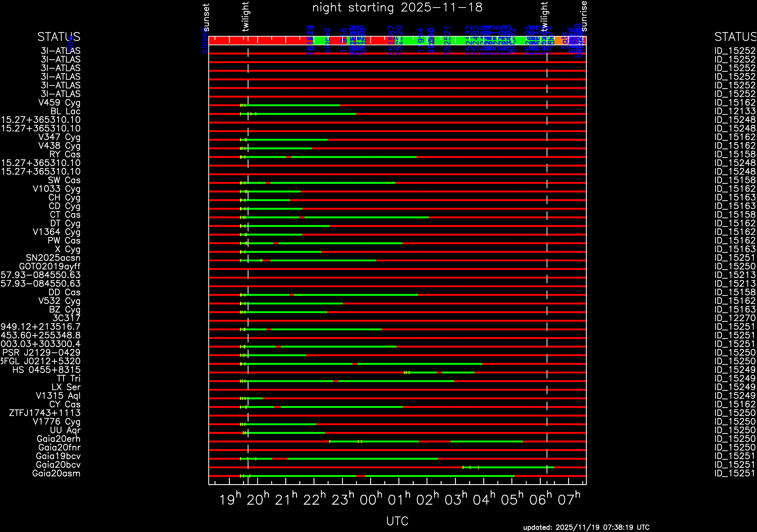Click the updated timestamp text

tap(586, 527)
